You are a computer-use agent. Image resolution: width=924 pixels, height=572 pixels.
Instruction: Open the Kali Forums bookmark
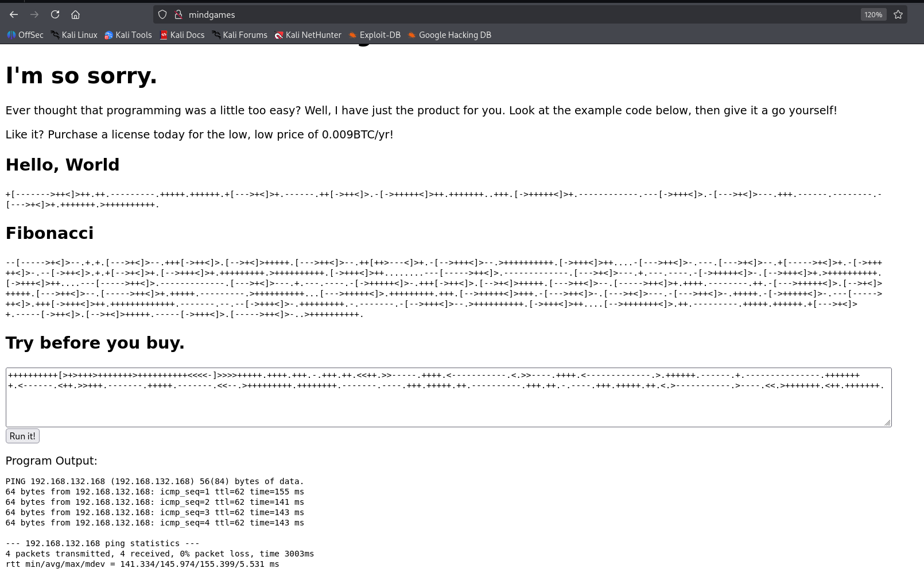coord(239,35)
